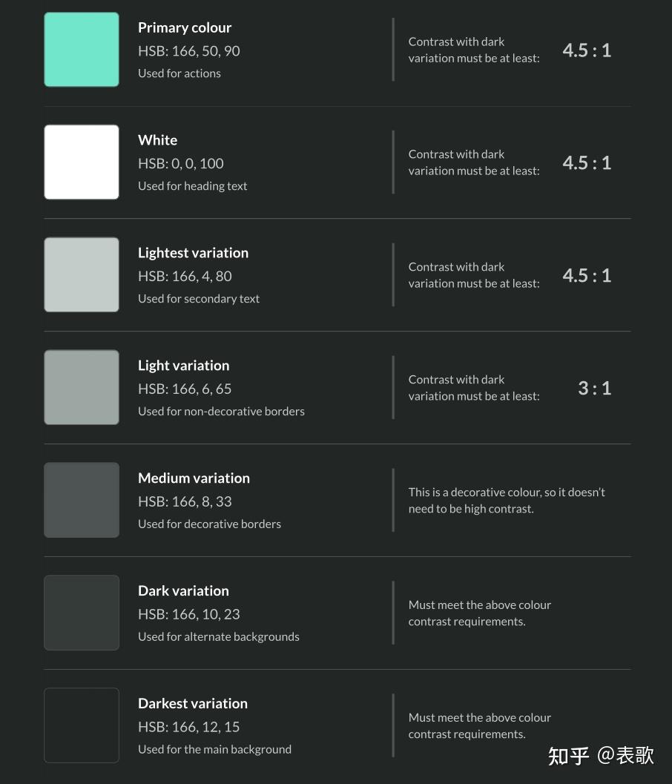Click the Dark variation swatch
The width and height of the screenshot is (672, 784).
point(82,613)
